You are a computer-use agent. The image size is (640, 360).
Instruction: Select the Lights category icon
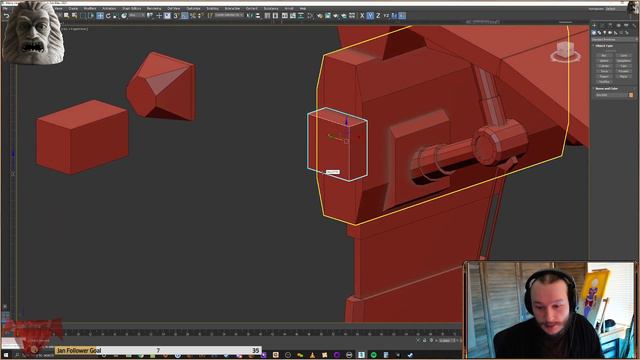point(604,32)
